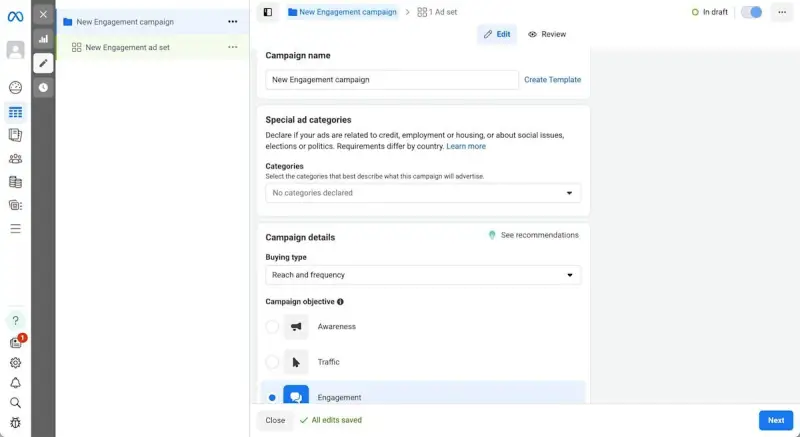The height and width of the screenshot is (437, 800).
Task: Click the Close button
Action: 275,420
